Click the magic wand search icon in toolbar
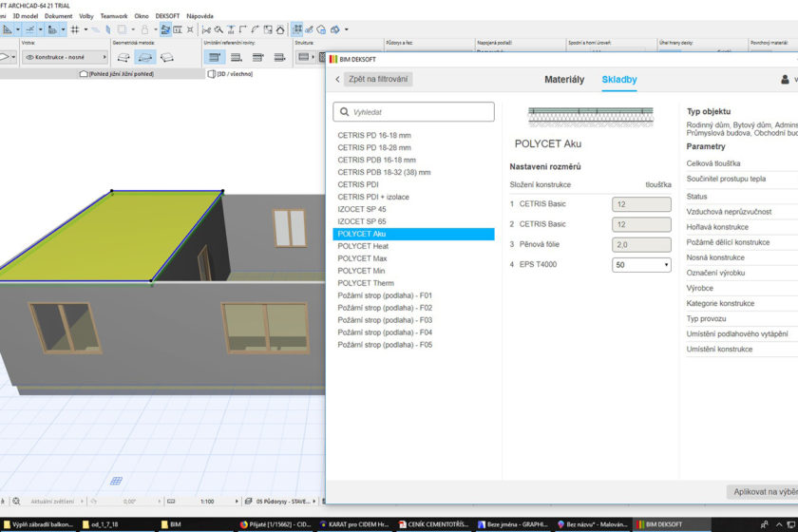Image resolution: width=798 pixels, height=532 pixels. click(x=218, y=30)
